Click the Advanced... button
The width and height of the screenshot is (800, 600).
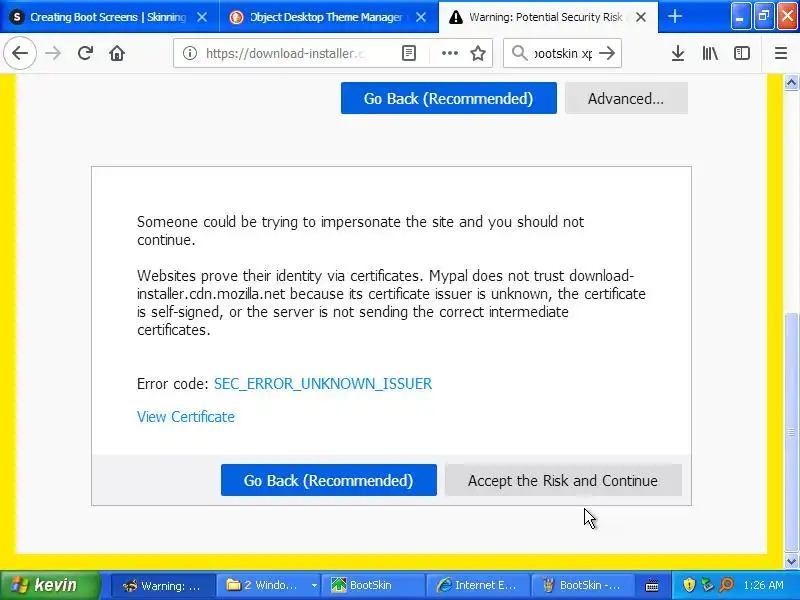pos(626,98)
